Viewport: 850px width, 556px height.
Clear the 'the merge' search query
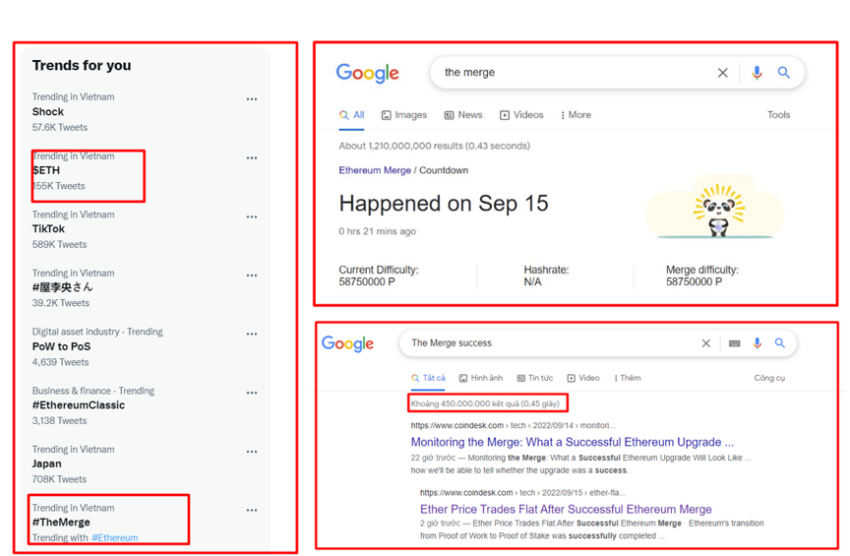(722, 73)
